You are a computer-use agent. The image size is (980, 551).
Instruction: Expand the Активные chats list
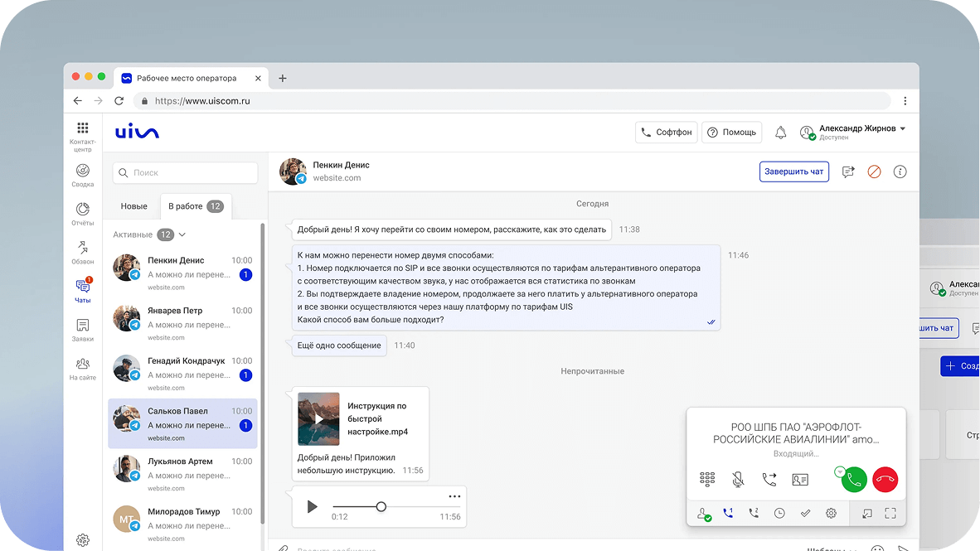pos(182,234)
